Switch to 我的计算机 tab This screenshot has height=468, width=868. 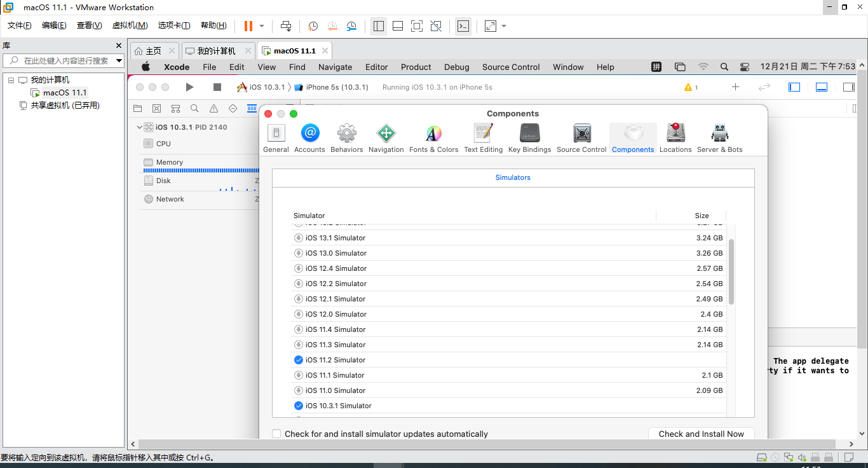point(217,51)
